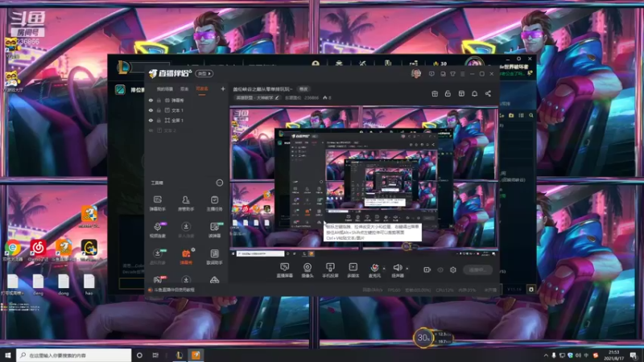This screenshot has height=362, width=644.
Task: Switch to the 我的场景 tab
Action: pyautogui.click(x=164, y=89)
